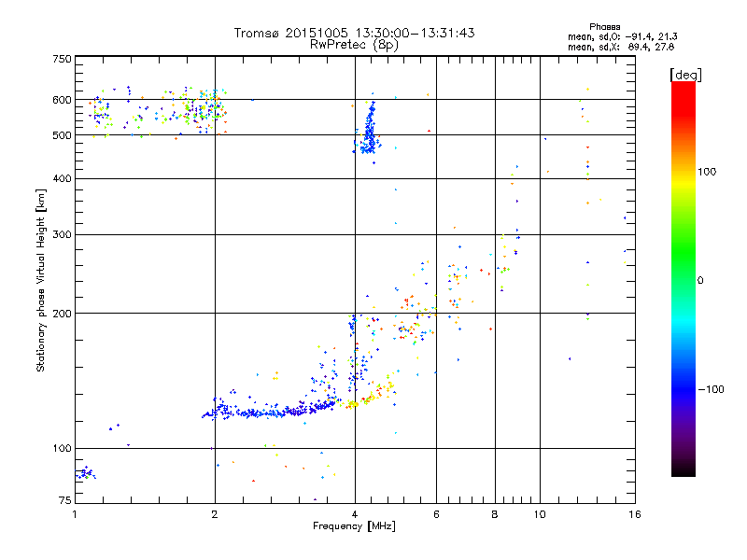Click the x-axis '16' tick label
The height and width of the screenshot is (560, 747).
click(635, 514)
